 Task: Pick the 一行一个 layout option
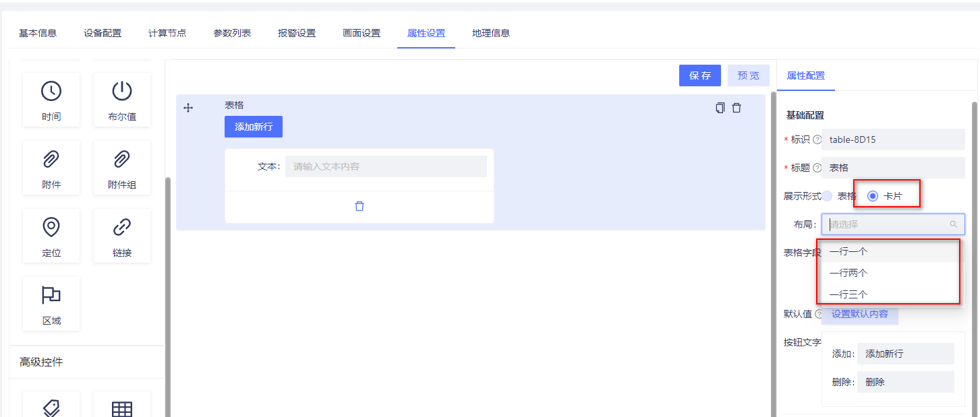coord(888,251)
